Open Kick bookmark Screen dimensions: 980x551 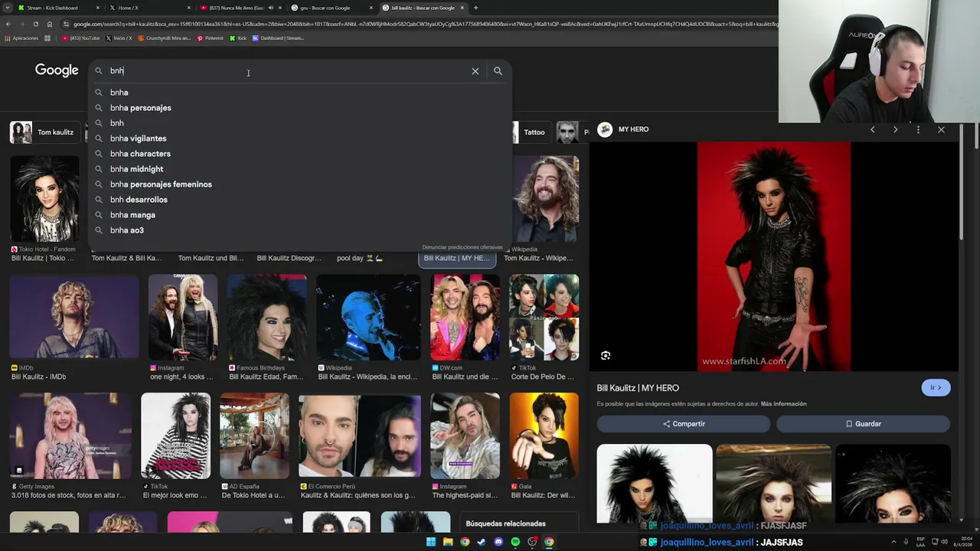tap(238, 37)
